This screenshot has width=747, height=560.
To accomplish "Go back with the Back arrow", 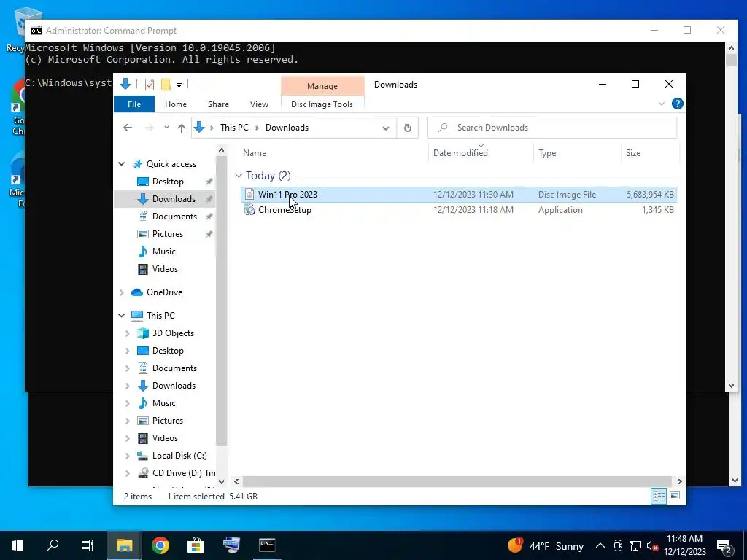I will (x=128, y=128).
